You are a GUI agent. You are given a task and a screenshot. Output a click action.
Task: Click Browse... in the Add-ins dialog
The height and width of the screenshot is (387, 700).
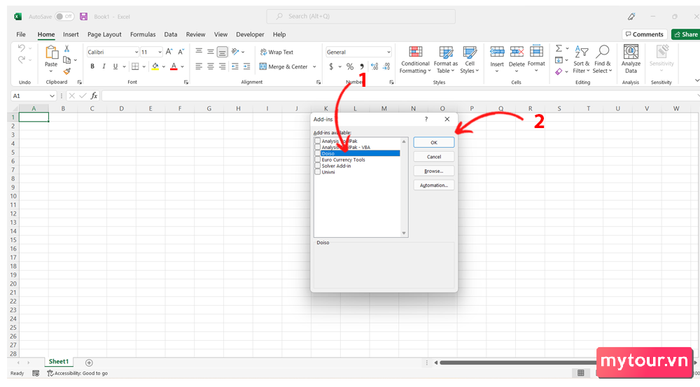click(x=433, y=171)
